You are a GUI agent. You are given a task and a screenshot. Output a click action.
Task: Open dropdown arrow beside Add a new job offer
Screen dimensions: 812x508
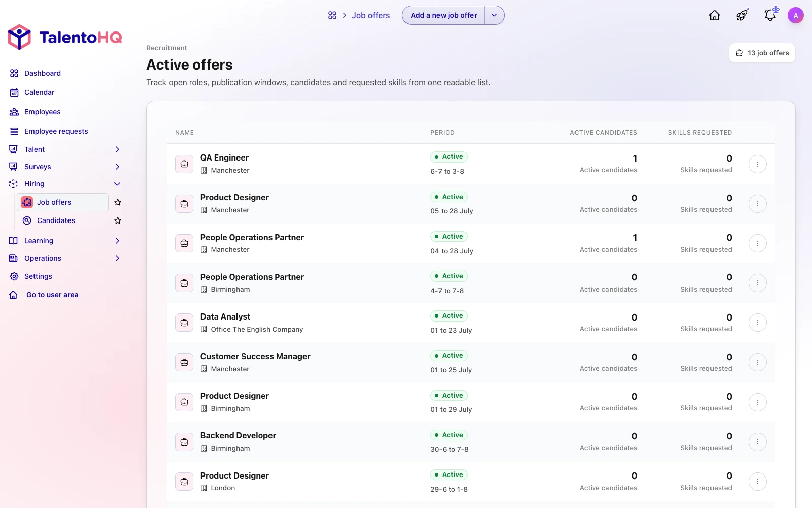(x=494, y=15)
